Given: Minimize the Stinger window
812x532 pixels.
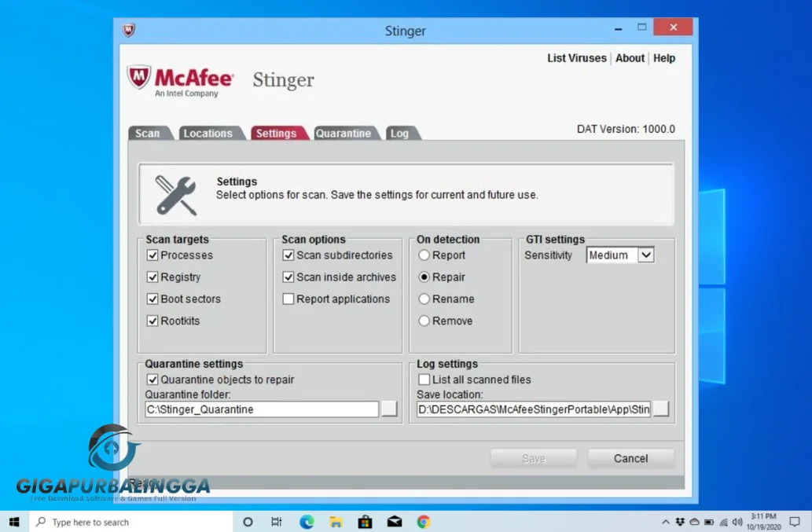Looking at the screenshot, I should point(618,28).
